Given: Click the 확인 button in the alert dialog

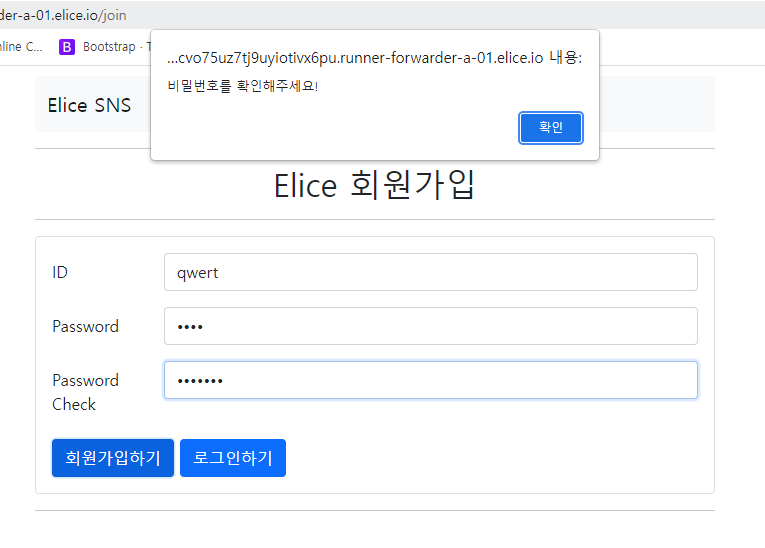Looking at the screenshot, I should tap(550, 128).
